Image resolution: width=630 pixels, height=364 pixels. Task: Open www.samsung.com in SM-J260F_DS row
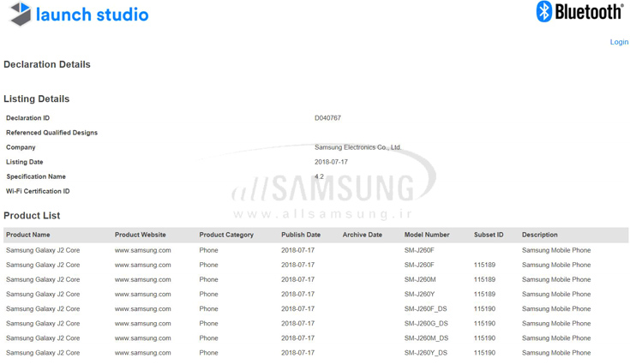[142, 308]
